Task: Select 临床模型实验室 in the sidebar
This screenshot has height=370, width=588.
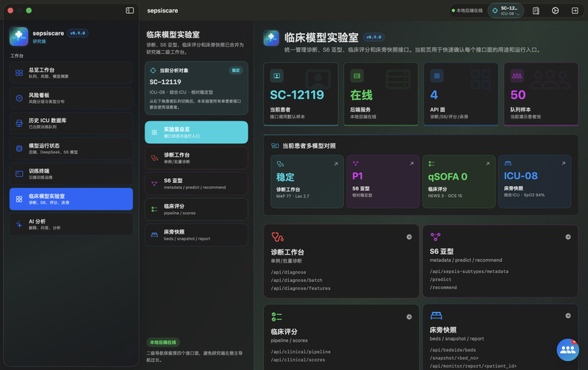Action: point(71,199)
